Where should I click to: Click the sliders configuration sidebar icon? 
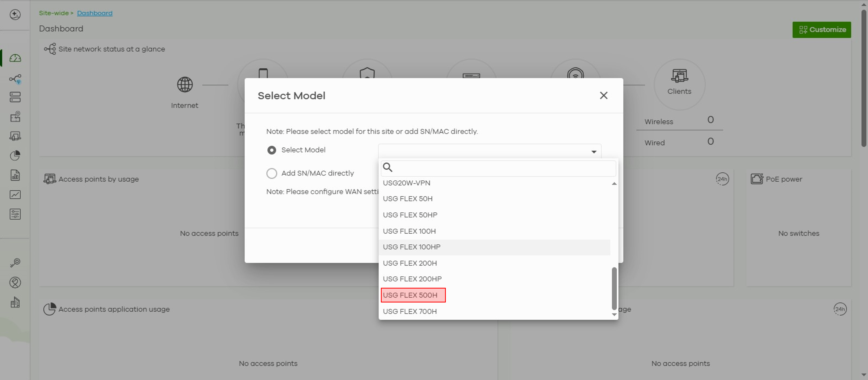point(15,214)
